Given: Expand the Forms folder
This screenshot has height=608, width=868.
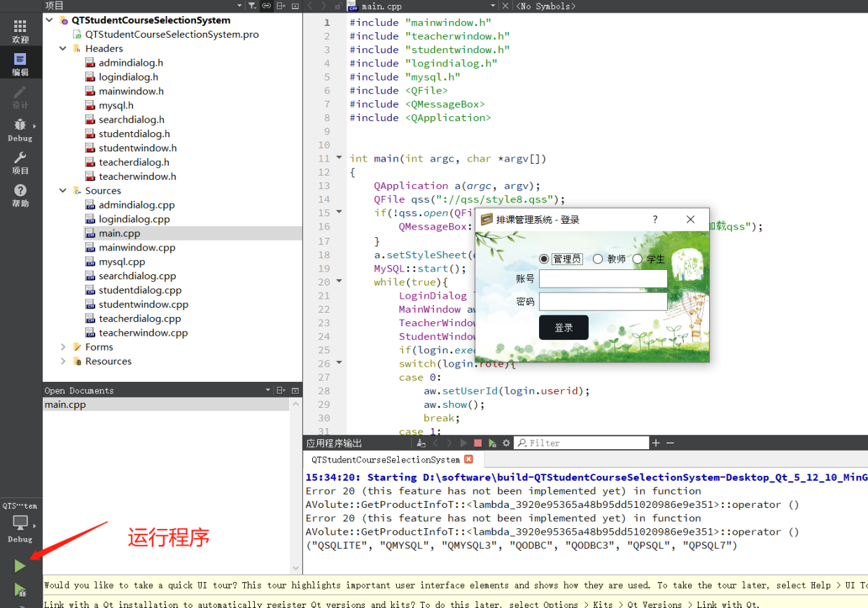Looking at the screenshot, I should click(x=63, y=346).
